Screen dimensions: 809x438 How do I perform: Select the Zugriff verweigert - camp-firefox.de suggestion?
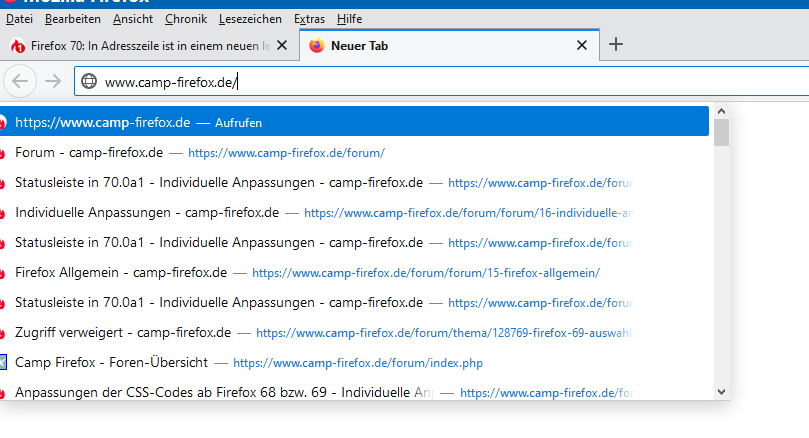(x=123, y=332)
